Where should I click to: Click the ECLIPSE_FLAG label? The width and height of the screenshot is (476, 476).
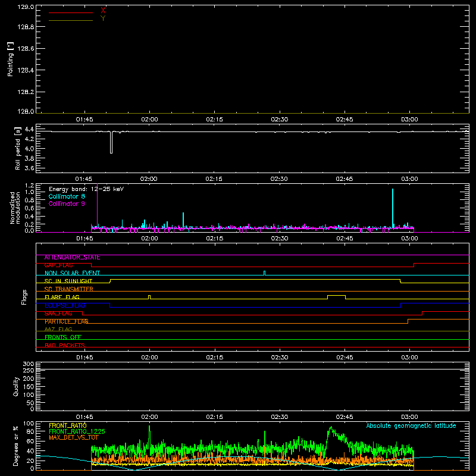65,305
